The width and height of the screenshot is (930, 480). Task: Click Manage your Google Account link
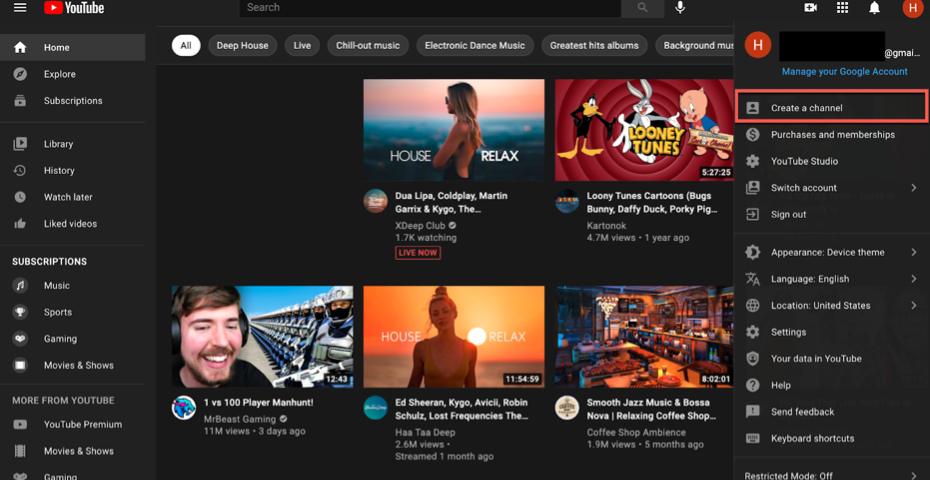pos(845,71)
